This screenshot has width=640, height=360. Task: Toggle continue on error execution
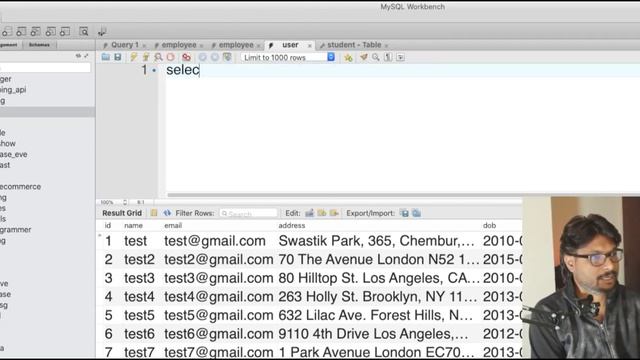pos(187,57)
